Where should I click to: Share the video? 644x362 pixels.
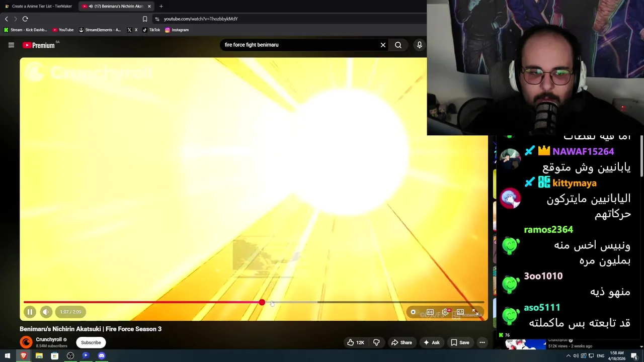tap(401, 342)
